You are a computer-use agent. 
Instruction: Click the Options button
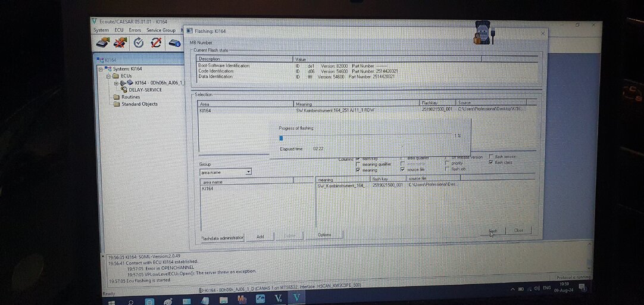coord(324,235)
